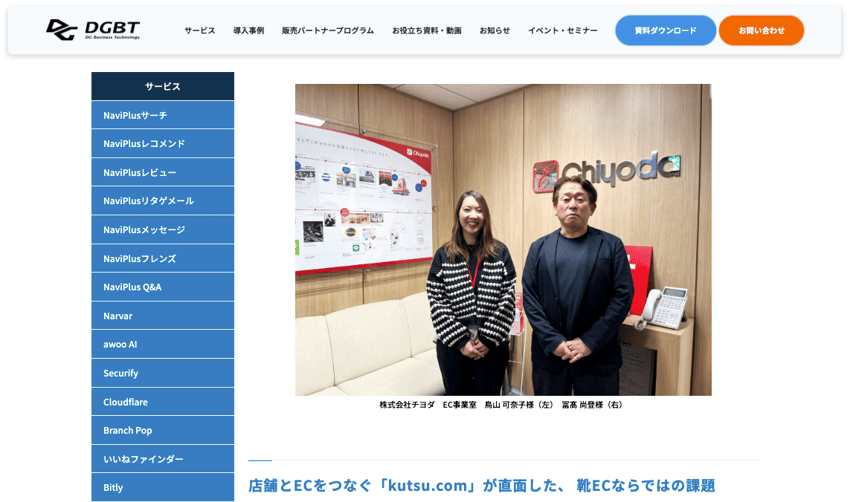Screen dimensions: 850x502
Task: Open イベント・セミナー navigation item
Action: (x=563, y=30)
